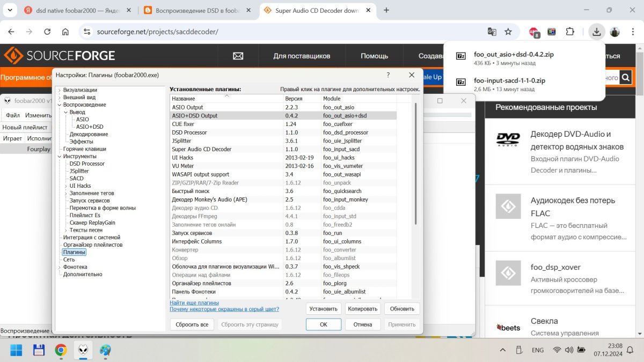The image size is (644, 362).
Task: Open the SACD settings tree item
Action: coord(77,178)
